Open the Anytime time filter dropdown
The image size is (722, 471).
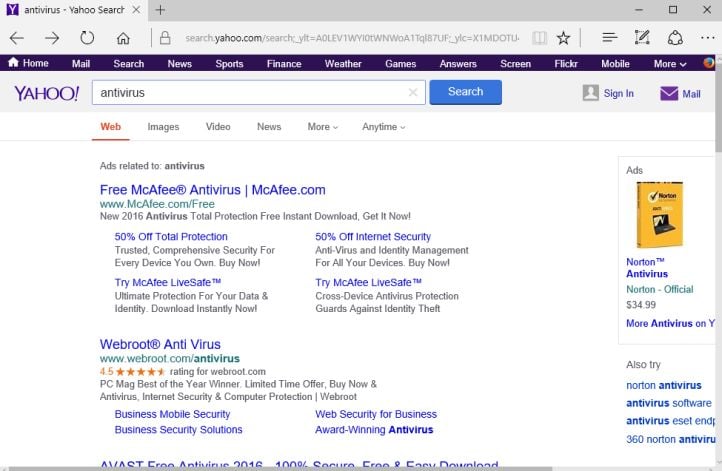click(x=384, y=127)
